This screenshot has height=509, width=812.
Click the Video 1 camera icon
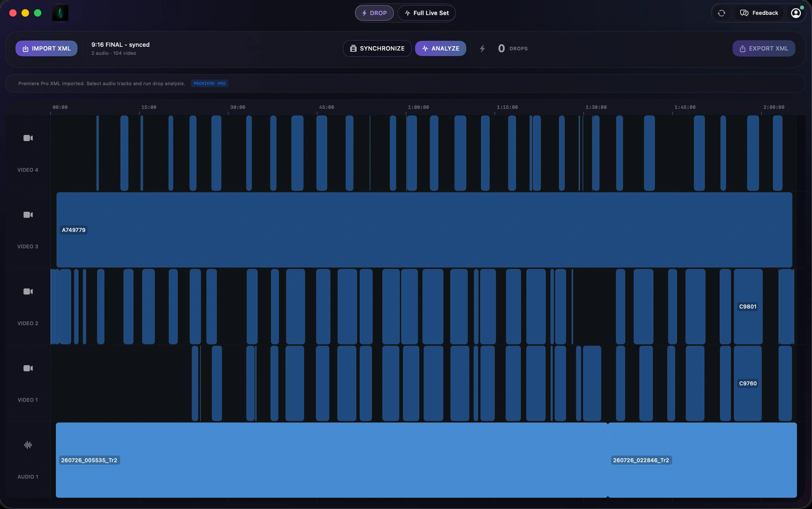tap(28, 368)
